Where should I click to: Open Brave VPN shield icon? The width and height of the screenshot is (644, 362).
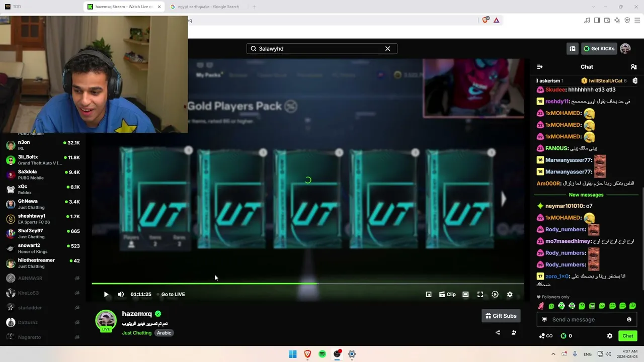[x=627, y=20]
